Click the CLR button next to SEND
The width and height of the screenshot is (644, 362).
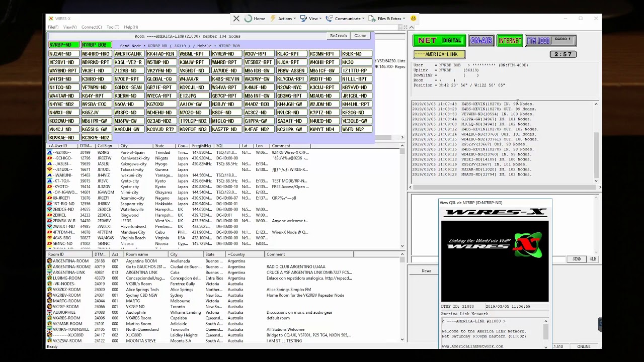pyautogui.click(x=593, y=259)
